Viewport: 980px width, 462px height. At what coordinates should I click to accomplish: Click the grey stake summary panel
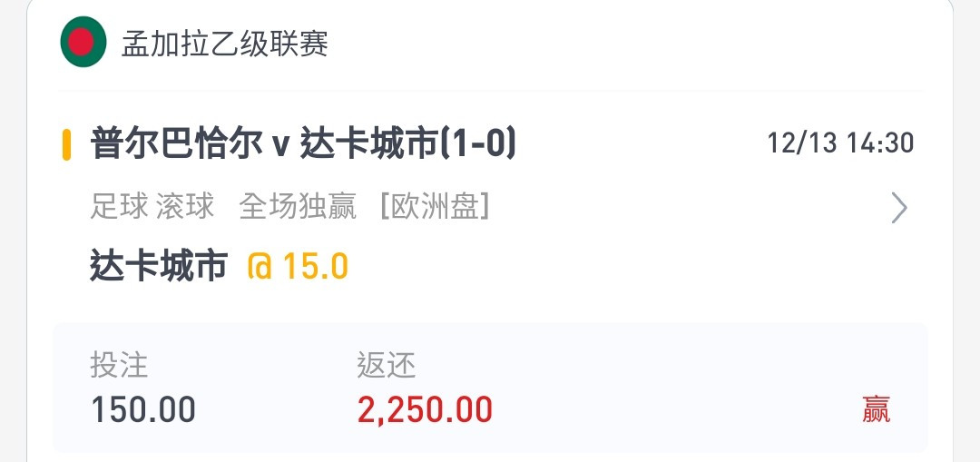pyautogui.click(x=490, y=388)
